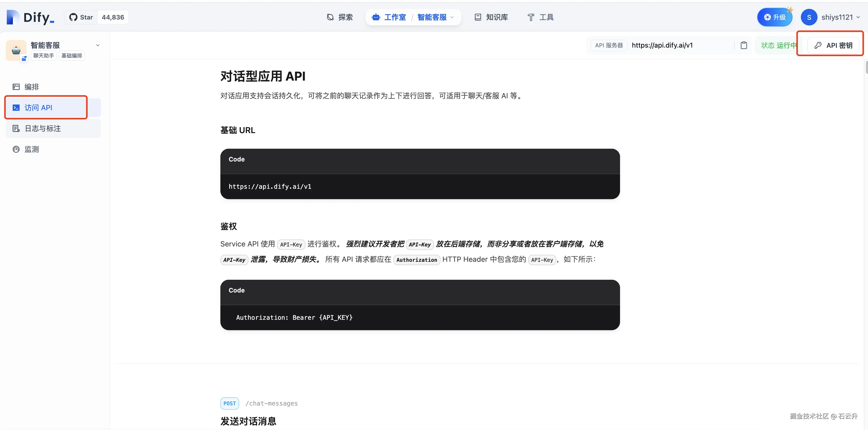
Task: Click the 升级 upgrade button
Action: [x=774, y=17]
